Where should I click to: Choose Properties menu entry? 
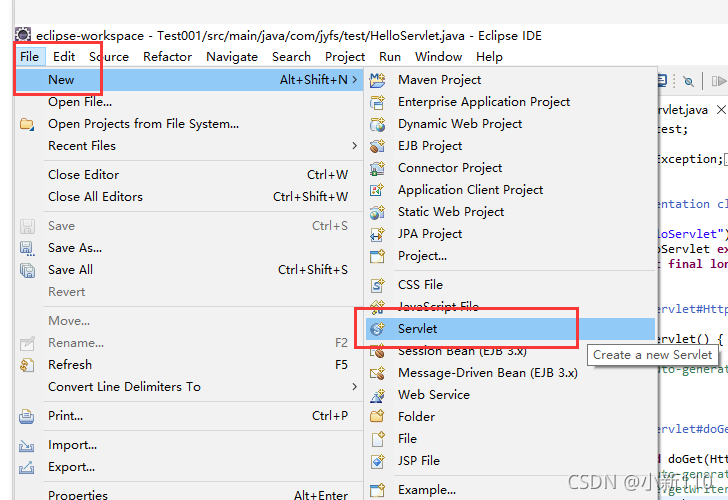pos(189,494)
